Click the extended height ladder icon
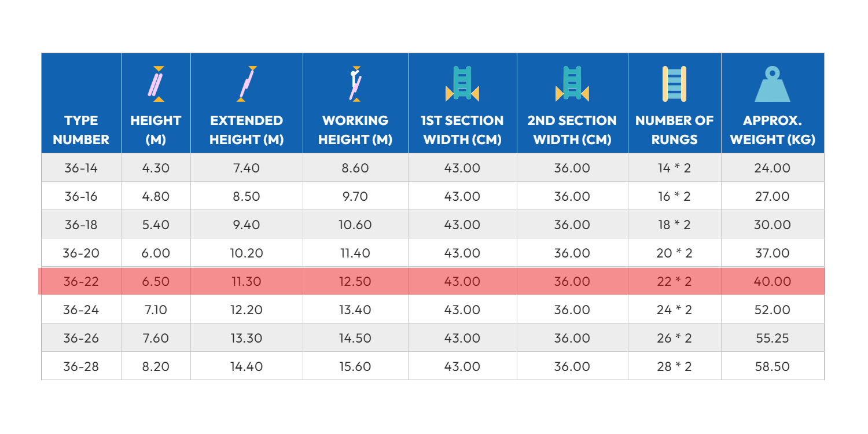 [x=247, y=84]
